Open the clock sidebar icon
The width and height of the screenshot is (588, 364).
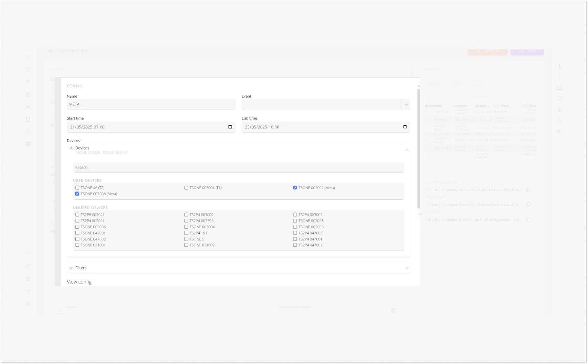(28, 132)
